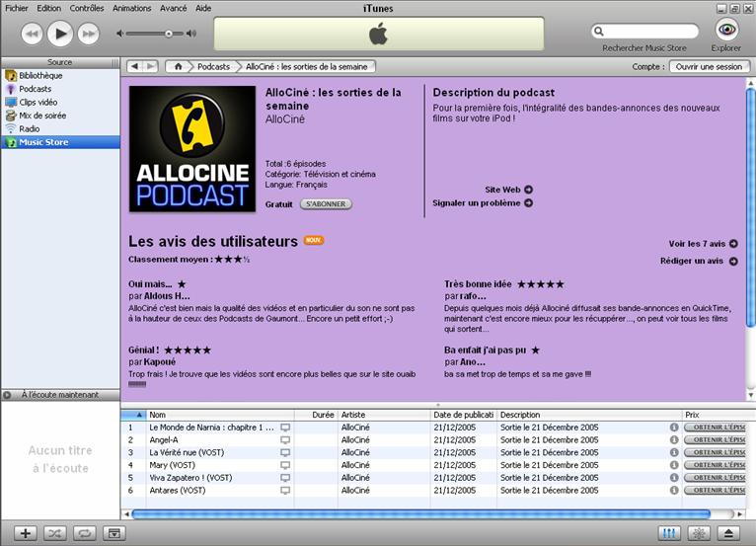Click the AlloCiné les sorties breadcrumb
Viewport: 756px width, 546px height.
[x=307, y=66]
